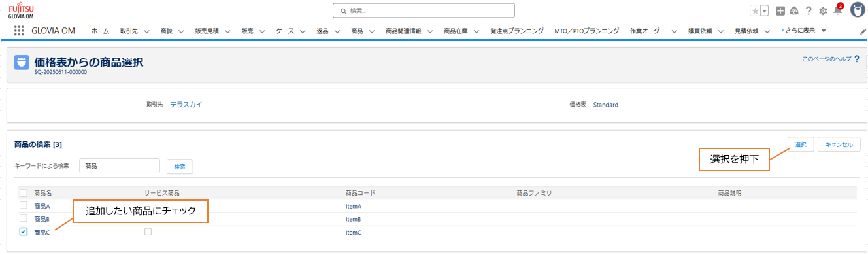The height and width of the screenshot is (255, 868).
Task: Check the checkbox for 商品B
Action: point(24,218)
